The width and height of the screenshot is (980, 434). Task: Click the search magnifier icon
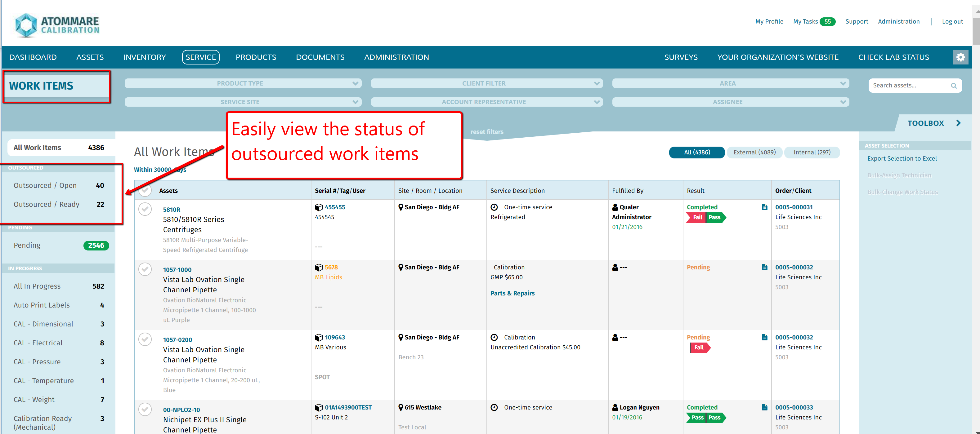953,86
